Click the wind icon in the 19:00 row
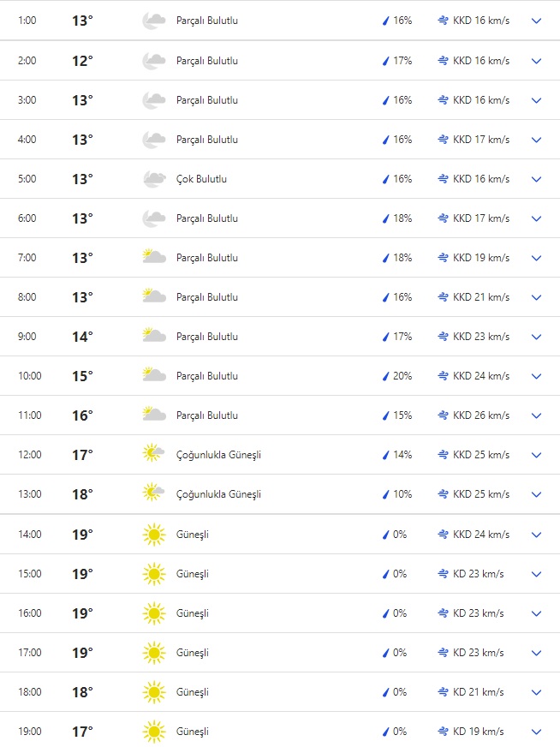The height and width of the screenshot is (747, 560). (443, 732)
